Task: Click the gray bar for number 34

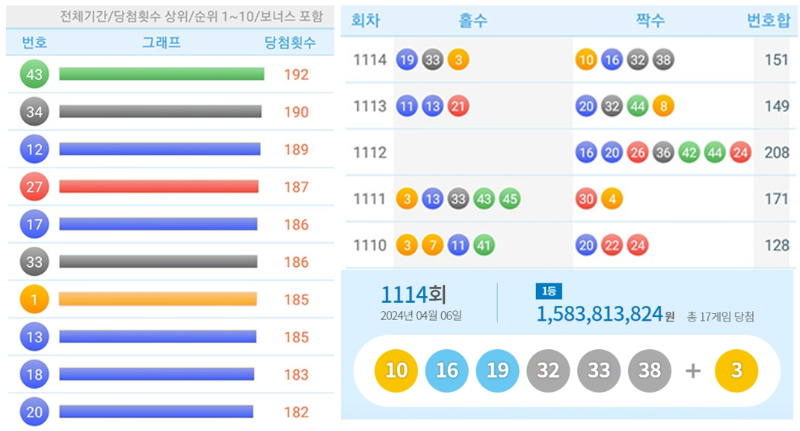Action: (x=160, y=112)
